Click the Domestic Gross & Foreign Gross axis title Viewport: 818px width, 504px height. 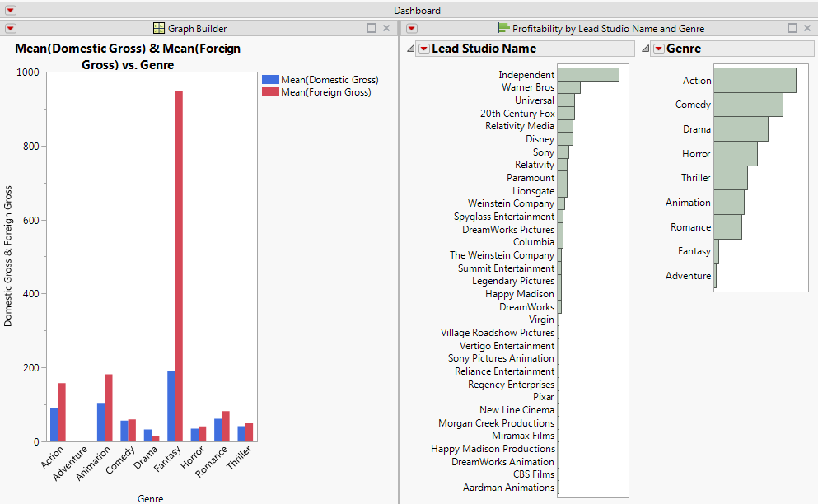(x=7, y=256)
